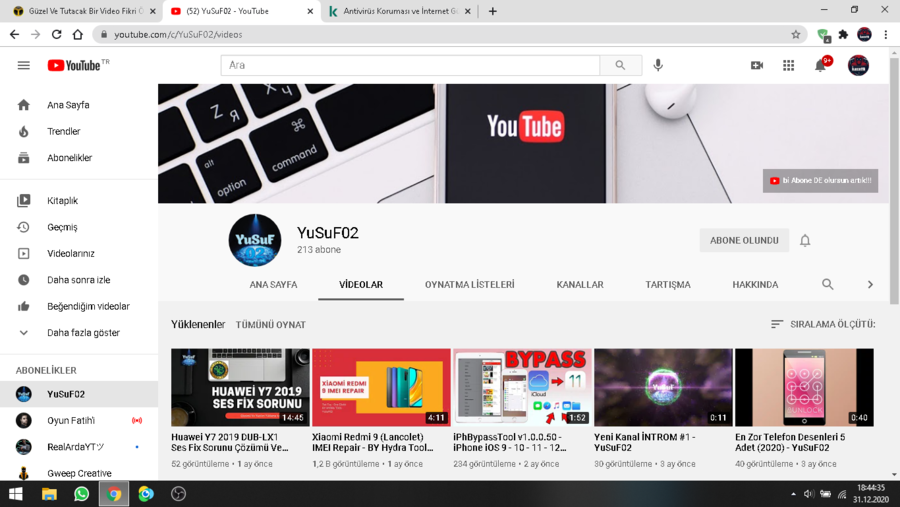The height and width of the screenshot is (507, 900).
Task: Search within channel using magnifier icon
Action: [828, 284]
